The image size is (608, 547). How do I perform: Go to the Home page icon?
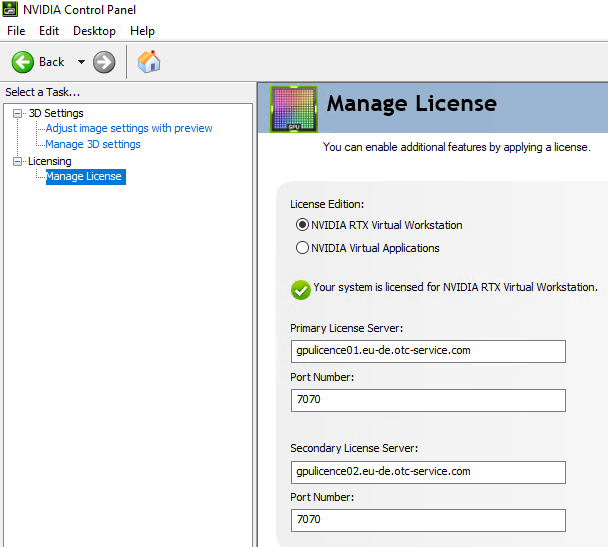coord(149,62)
